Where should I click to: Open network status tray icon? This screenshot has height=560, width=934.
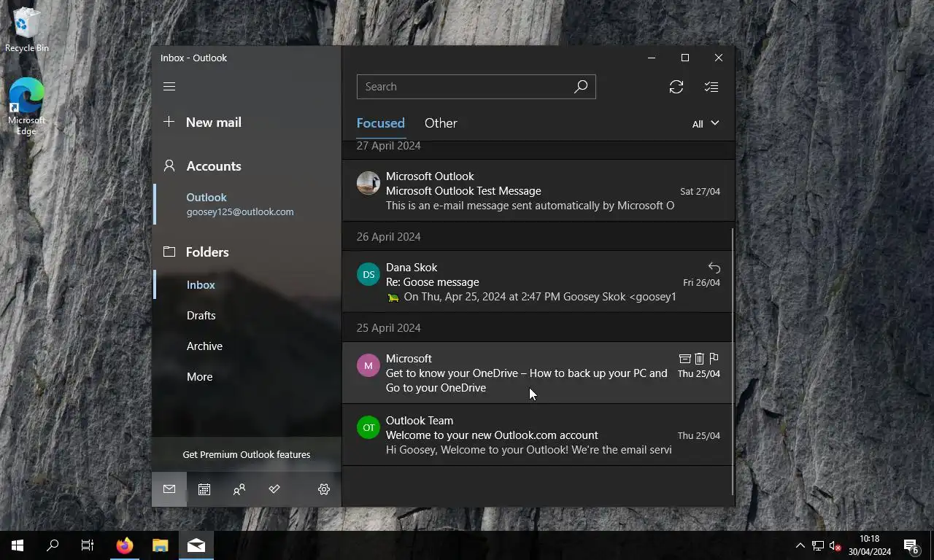(x=818, y=546)
